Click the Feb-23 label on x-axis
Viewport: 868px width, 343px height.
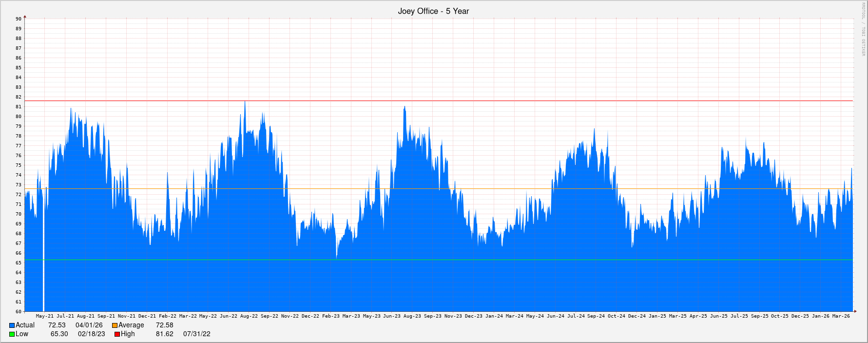tap(330, 316)
